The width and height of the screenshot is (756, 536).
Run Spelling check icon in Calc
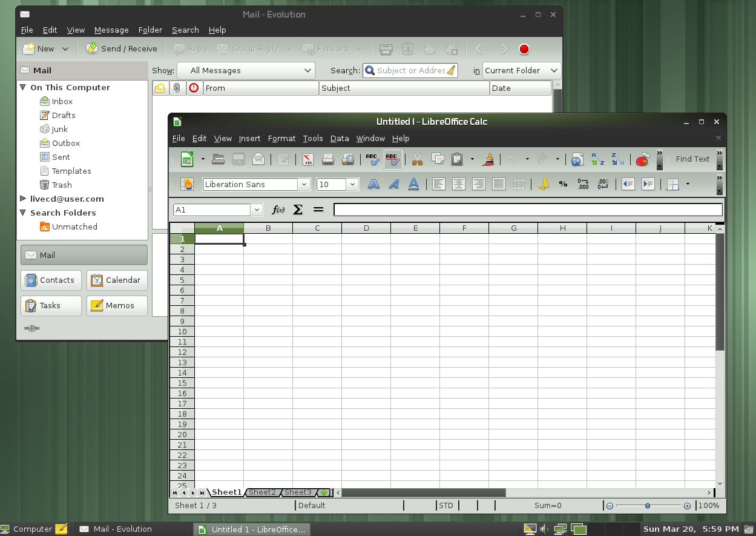[x=373, y=159]
